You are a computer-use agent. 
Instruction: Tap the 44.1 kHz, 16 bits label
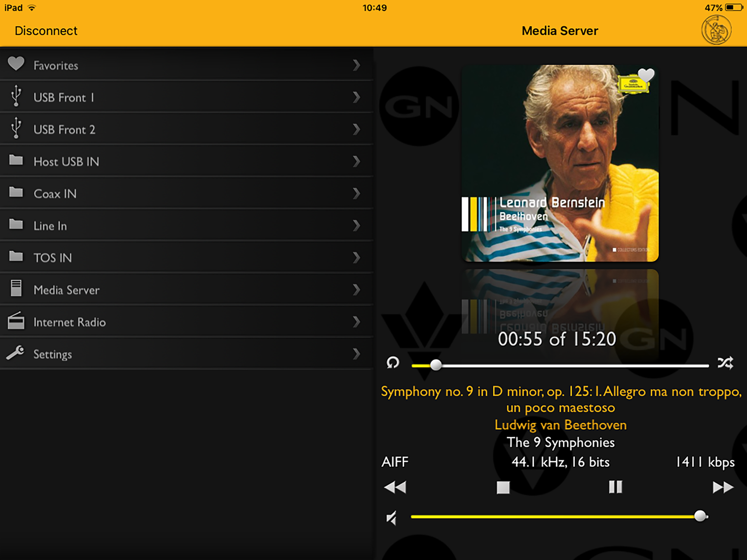561,462
